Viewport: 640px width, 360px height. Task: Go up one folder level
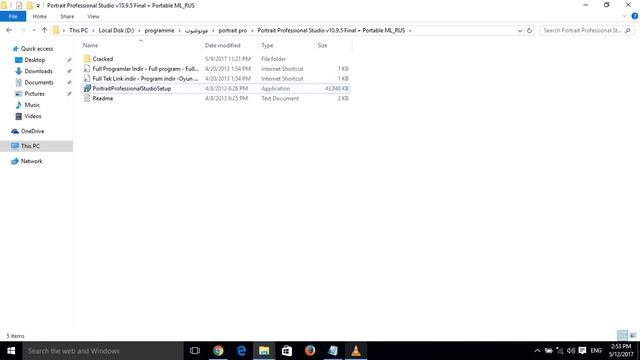(x=44, y=30)
